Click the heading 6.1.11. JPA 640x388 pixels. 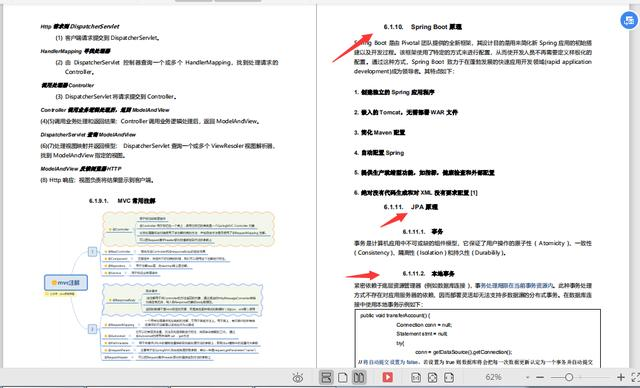tap(411, 207)
